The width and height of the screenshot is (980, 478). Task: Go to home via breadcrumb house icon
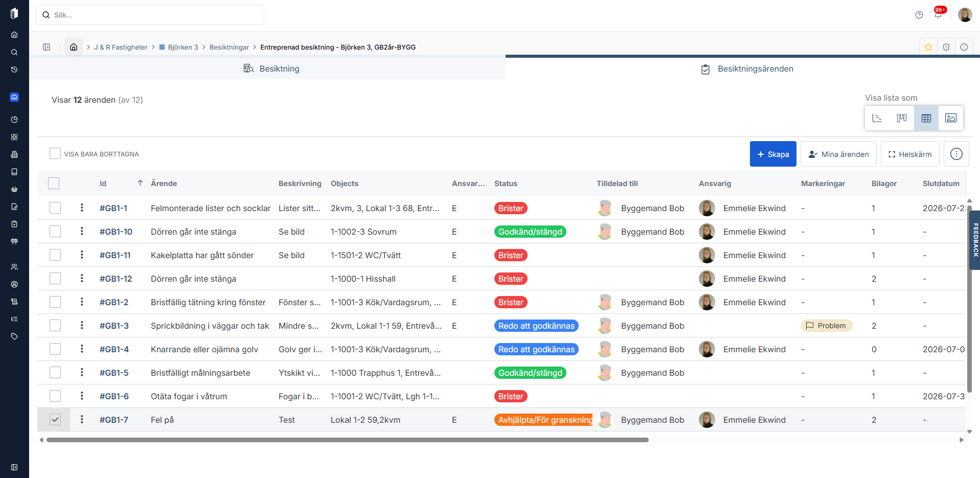click(74, 47)
